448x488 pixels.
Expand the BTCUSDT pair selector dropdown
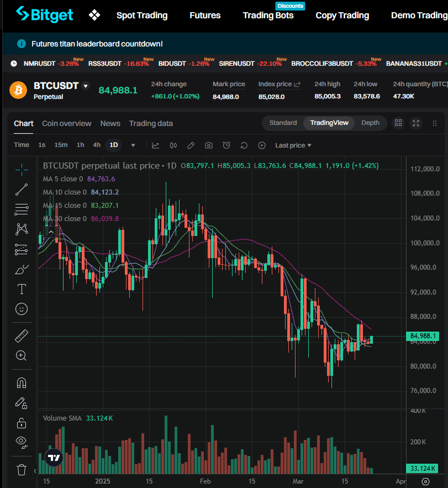pos(86,86)
